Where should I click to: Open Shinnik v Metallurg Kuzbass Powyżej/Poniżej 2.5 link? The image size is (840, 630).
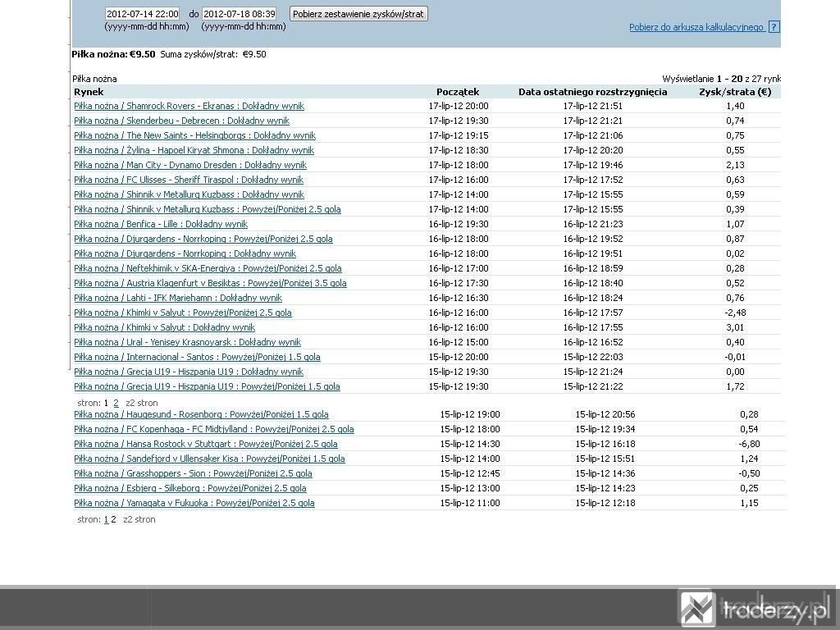coord(208,209)
